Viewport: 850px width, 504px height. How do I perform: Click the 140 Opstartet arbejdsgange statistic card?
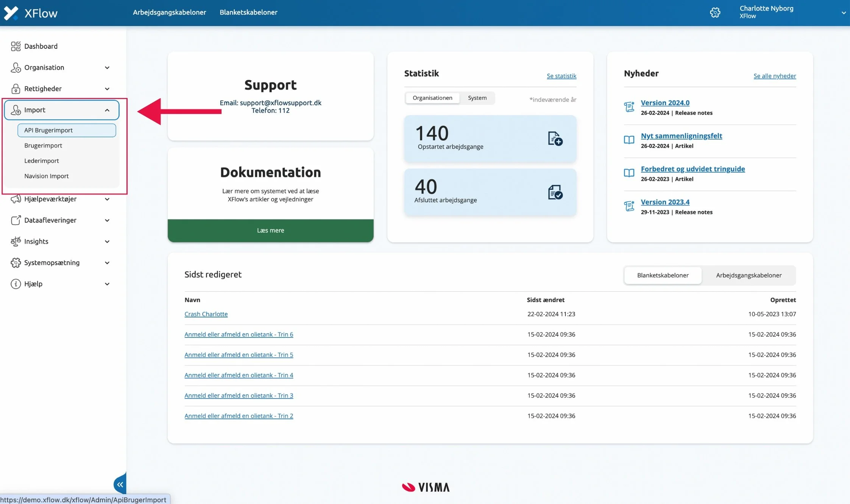click(x=490, y=138)
